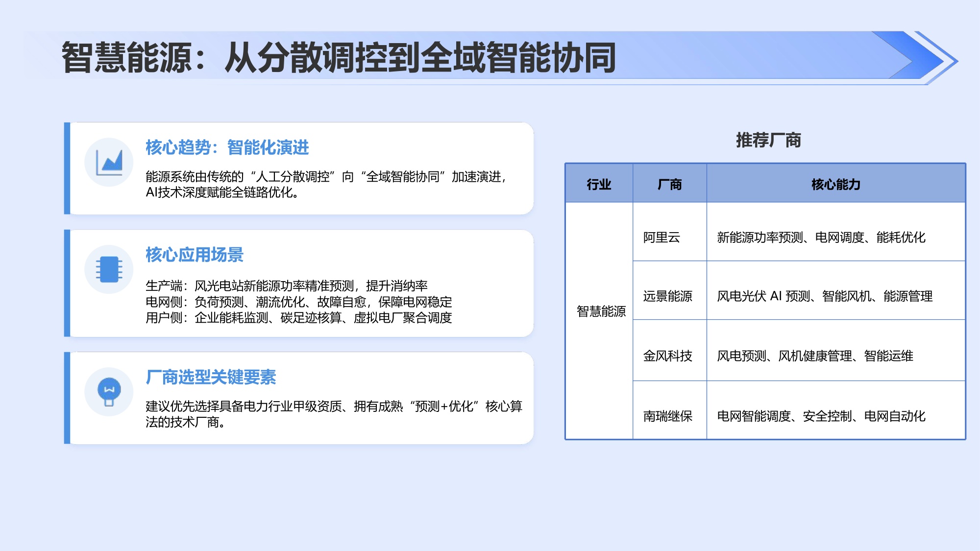Select the 阿里云 vendor cell
Viewport: 980px width, 551px height.
[669, 232]
